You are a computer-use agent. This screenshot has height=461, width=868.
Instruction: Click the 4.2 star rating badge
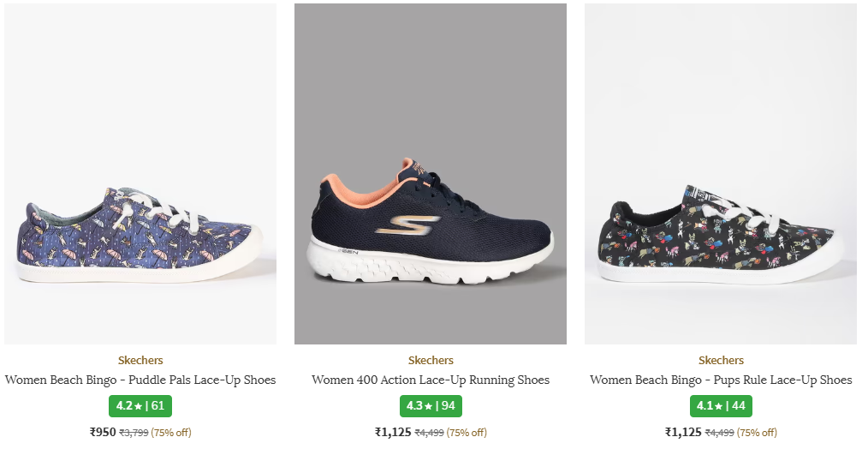[140, 406]
